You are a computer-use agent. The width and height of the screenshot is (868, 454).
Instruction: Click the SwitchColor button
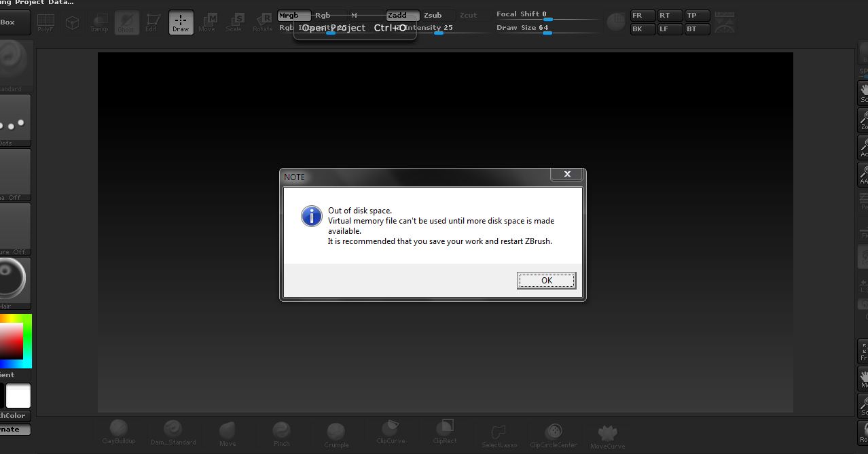point(14,415)
